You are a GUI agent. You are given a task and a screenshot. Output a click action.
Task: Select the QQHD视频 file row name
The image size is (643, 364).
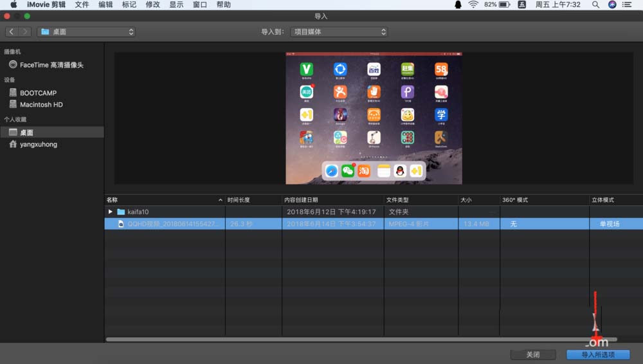pyautogui.click(x=173, y=224)
